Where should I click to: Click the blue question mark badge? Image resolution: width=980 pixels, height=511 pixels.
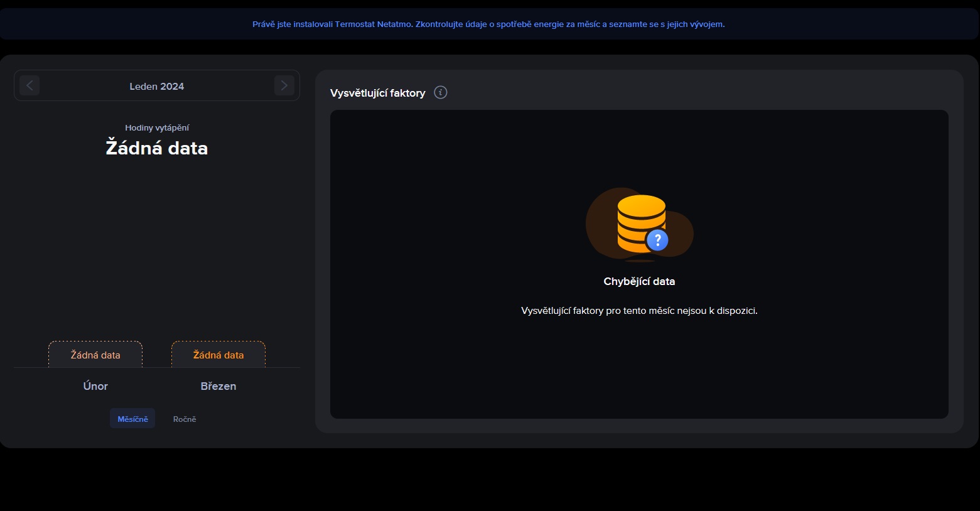click(657, 239)
